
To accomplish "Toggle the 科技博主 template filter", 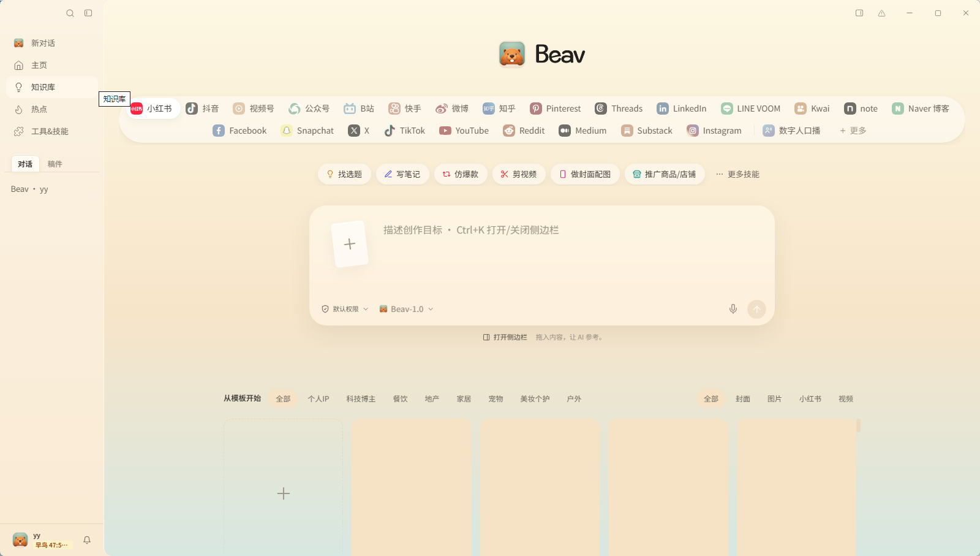I will [361, 399].
